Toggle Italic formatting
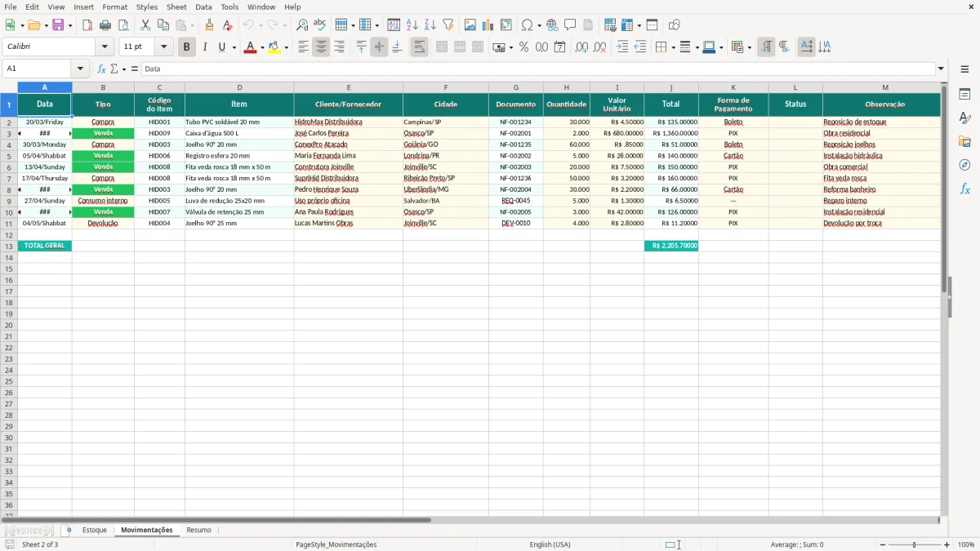The image size is (980, 551). pyautogui.click(x=204, y=47)
